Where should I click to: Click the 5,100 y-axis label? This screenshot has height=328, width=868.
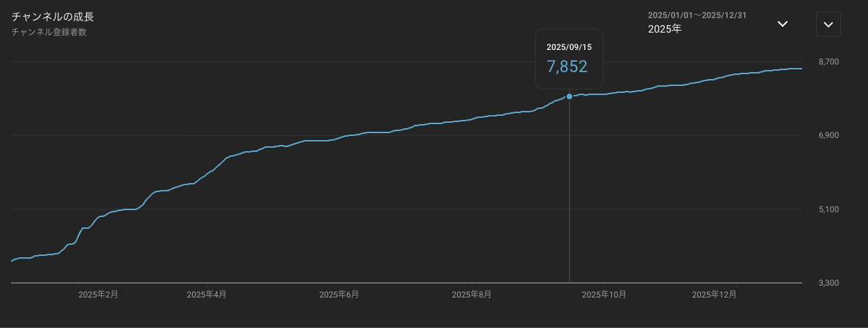click(828, 209)
